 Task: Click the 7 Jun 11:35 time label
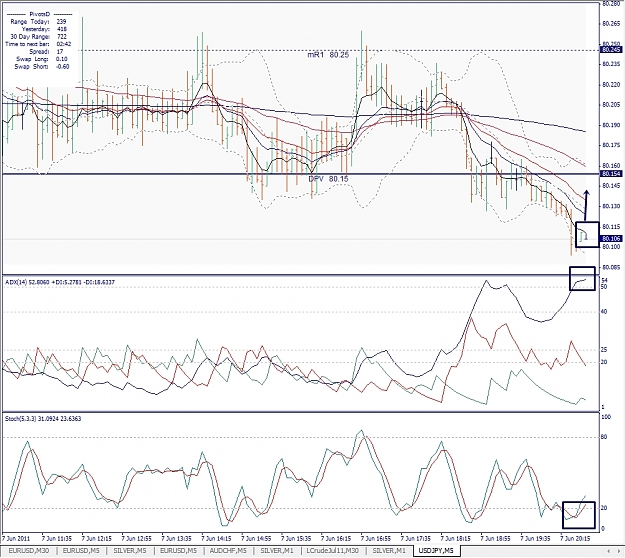click(x=57, y=538)
